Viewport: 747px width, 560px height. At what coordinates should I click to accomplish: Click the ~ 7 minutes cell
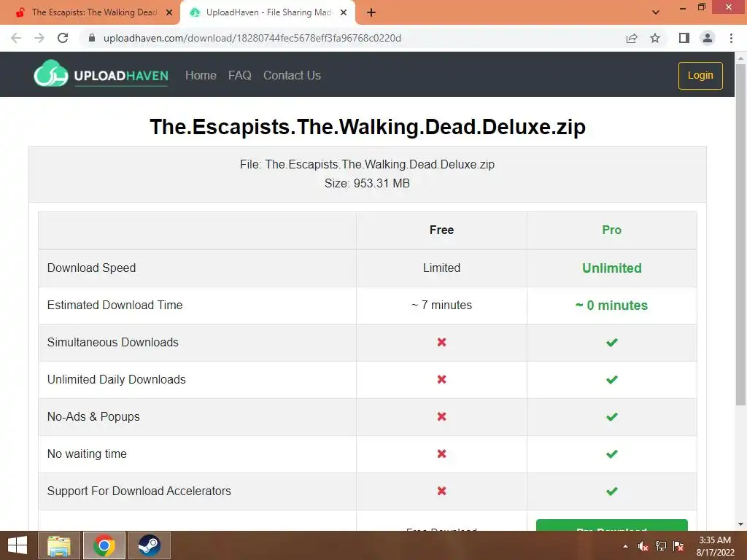click(x=441, y=305)
